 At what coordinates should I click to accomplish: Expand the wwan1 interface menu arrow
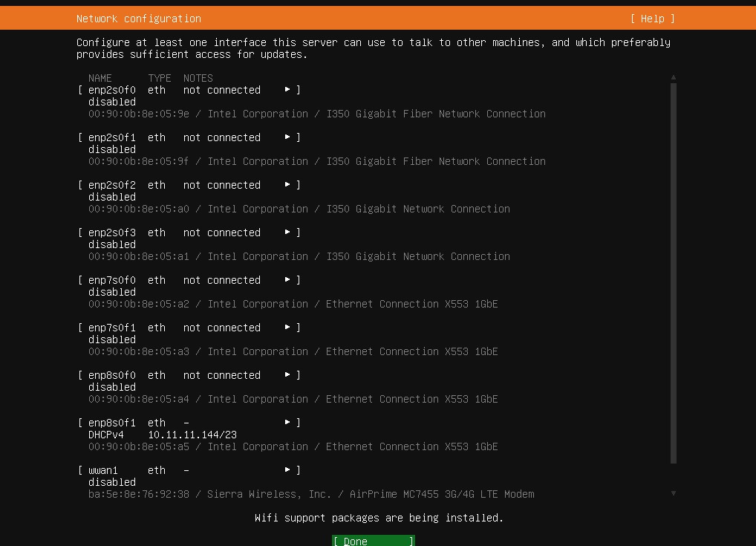[x=287, y=469]
